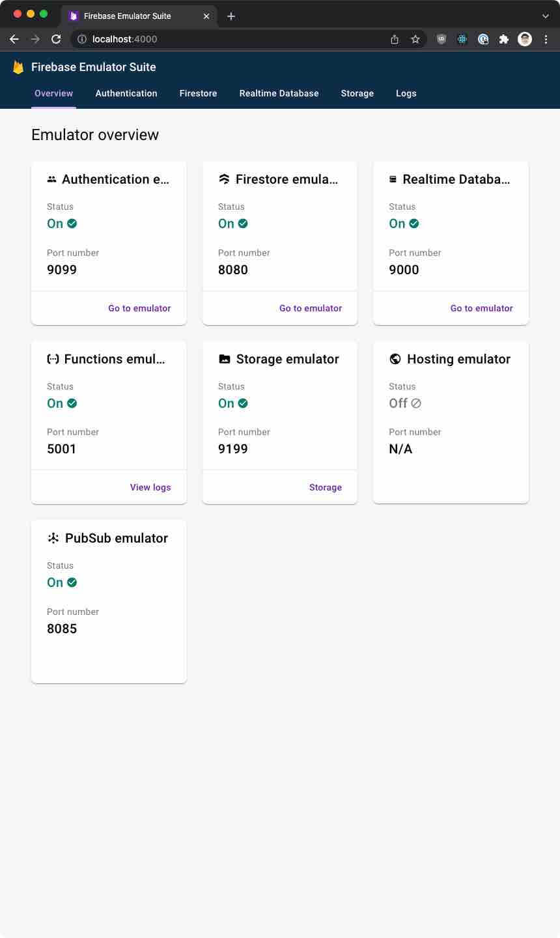Click the Storage link in Storage card
Screen dimensions: 560x938
click(326, 487)
